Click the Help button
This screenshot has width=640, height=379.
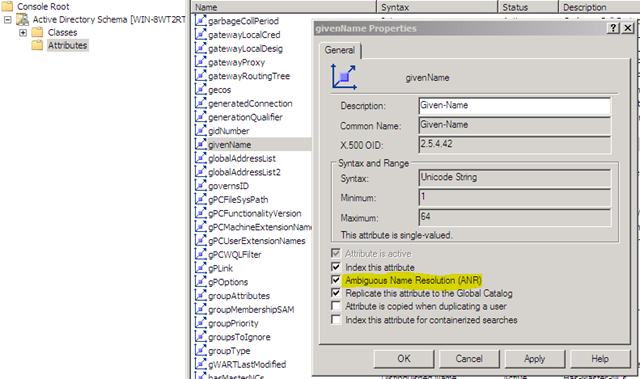click(600, 359)
